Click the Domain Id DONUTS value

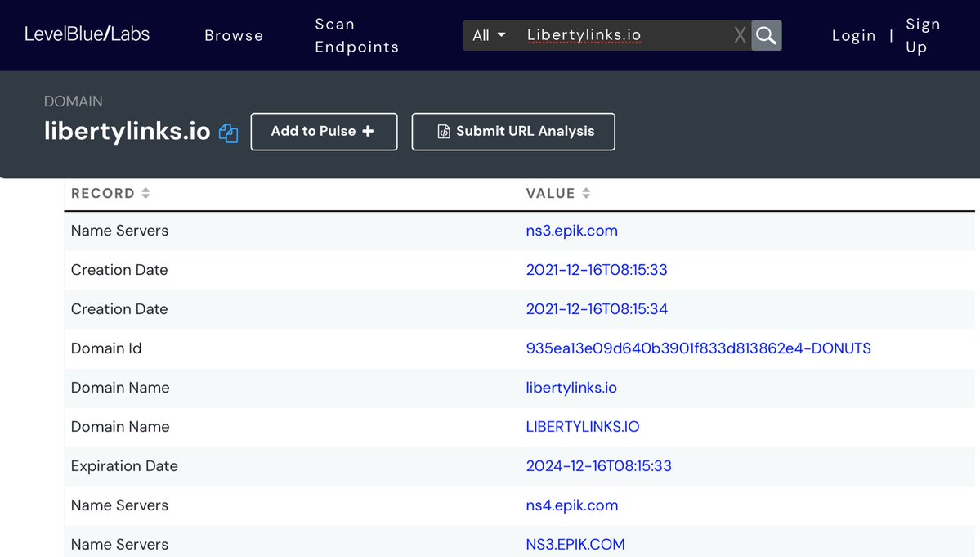[698, 348]
